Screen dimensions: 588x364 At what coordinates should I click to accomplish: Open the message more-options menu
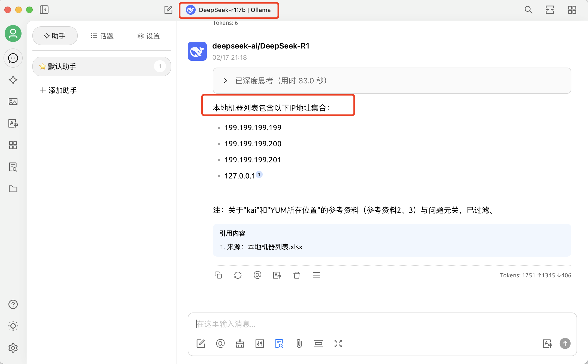316,275
